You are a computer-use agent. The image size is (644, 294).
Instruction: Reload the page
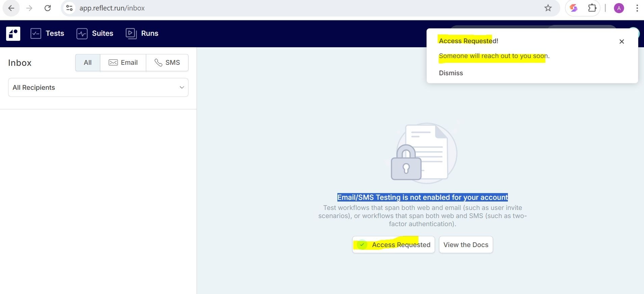tap(48, 8)
